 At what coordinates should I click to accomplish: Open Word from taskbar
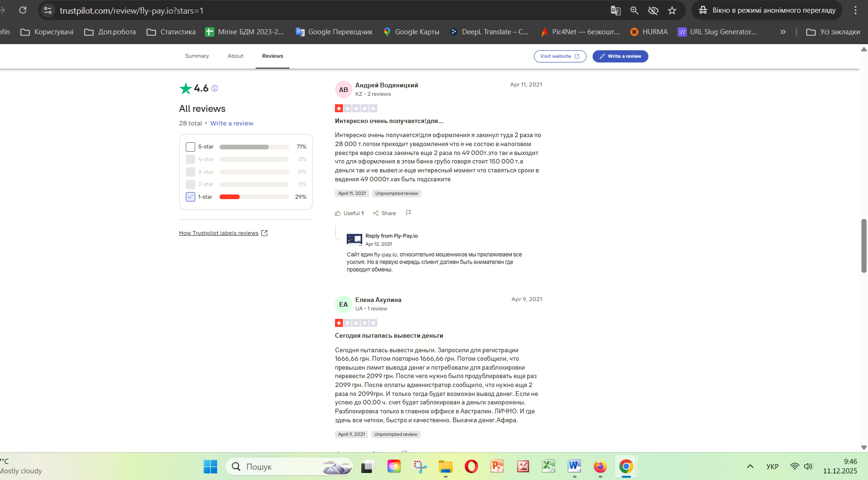tap(574, 466)
